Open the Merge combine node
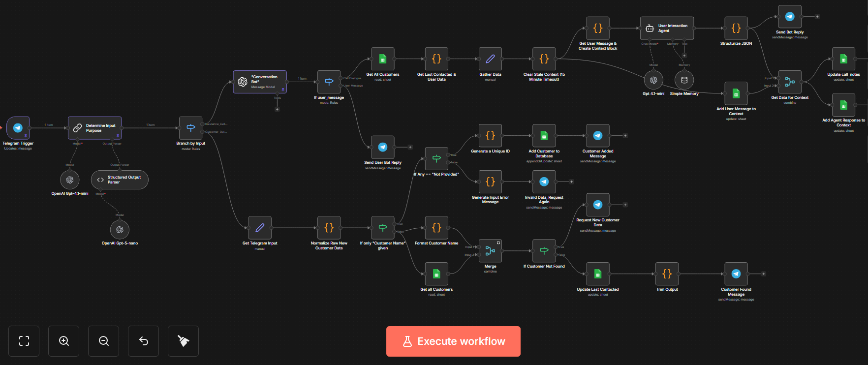868x365 pixels. 490,251
